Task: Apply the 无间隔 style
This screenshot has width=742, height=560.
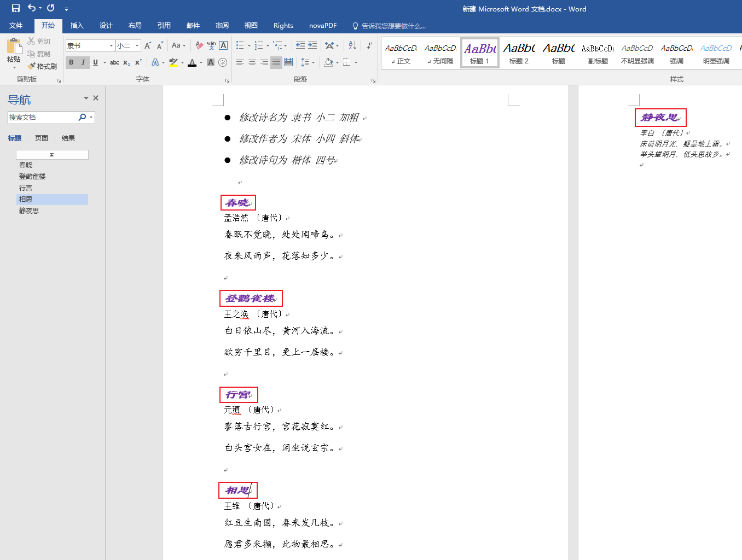Action: click(440, 53)
